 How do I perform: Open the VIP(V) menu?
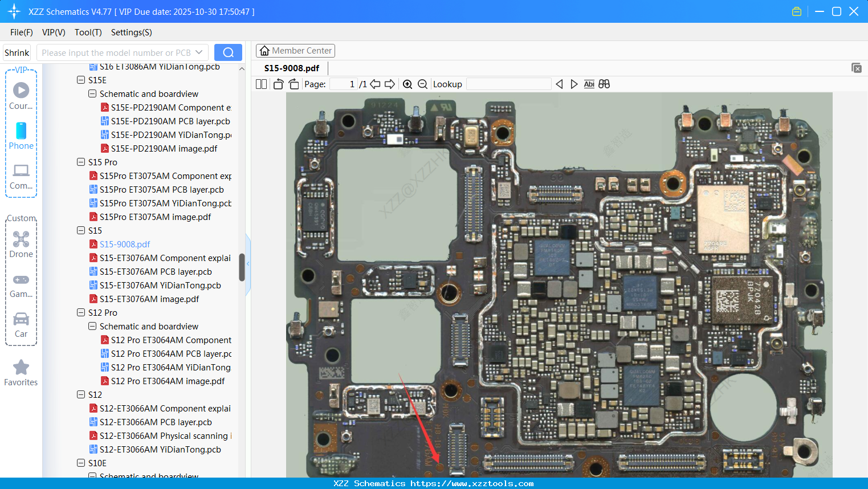[x=54, y=32]
